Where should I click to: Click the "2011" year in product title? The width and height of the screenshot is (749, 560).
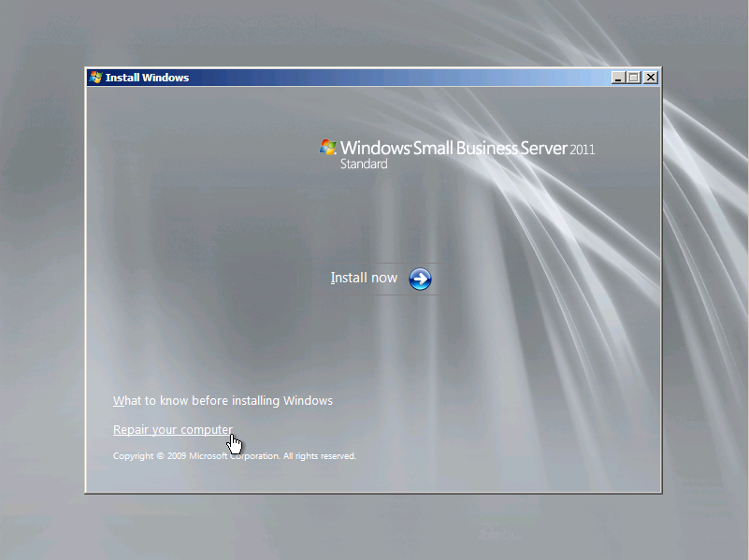pos(582,150)
